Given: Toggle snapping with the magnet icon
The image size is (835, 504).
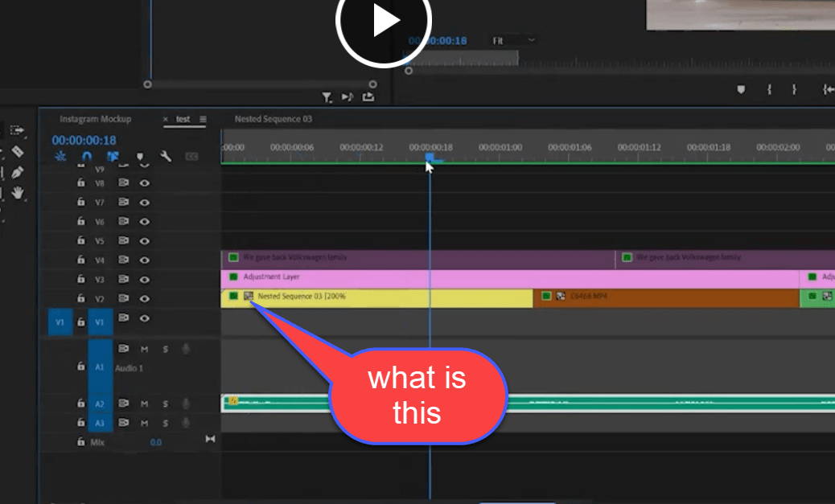Looking at the screenshot, I should 88,156.
